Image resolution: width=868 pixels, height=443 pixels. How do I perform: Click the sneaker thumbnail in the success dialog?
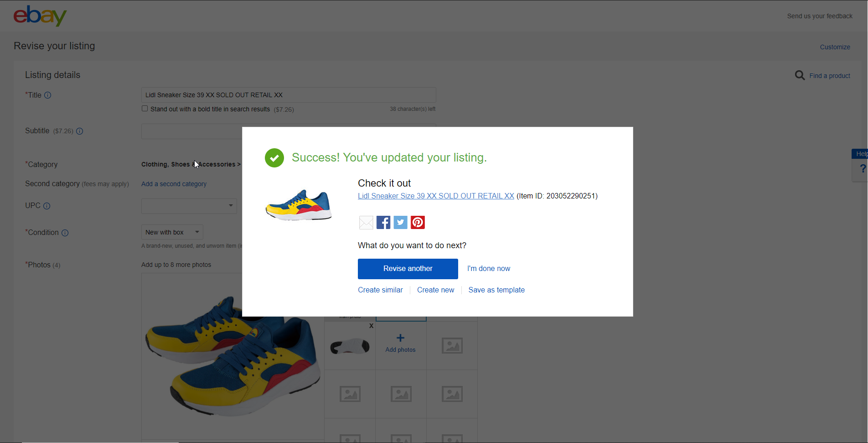click(299, 205)
